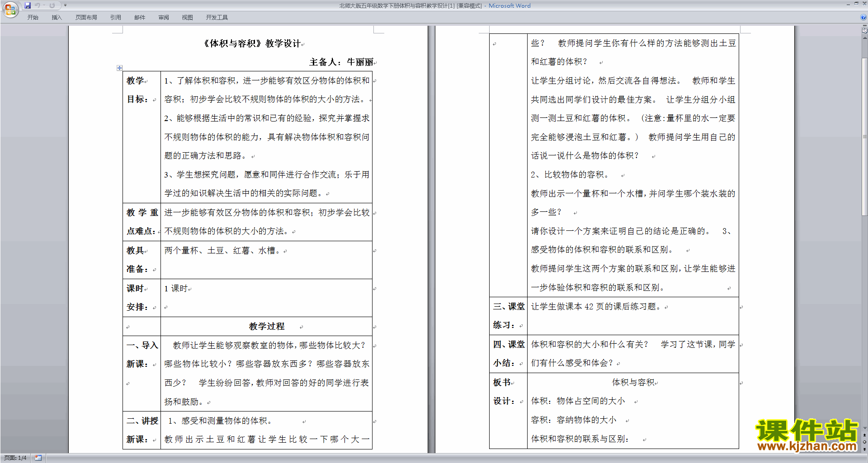Click the text 体积：物体占空间的大小
This screenshot has height=463, width=868.
coord(578,401)
